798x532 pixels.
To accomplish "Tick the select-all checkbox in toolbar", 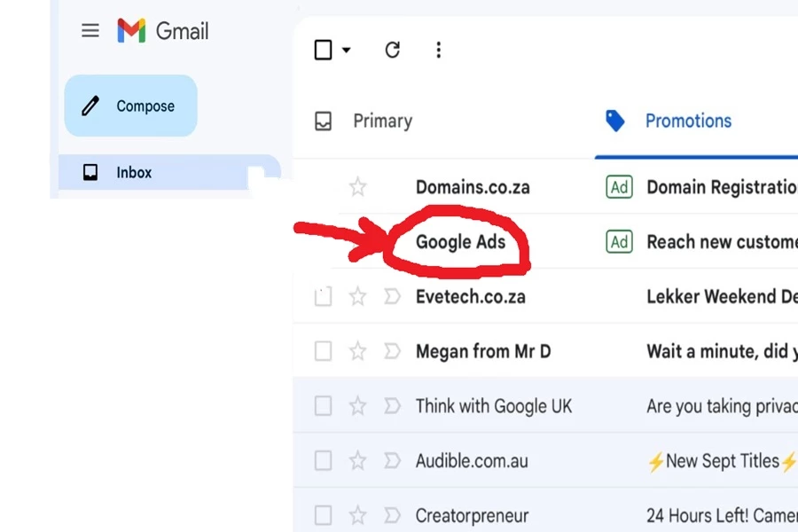I will click(323, 50).
